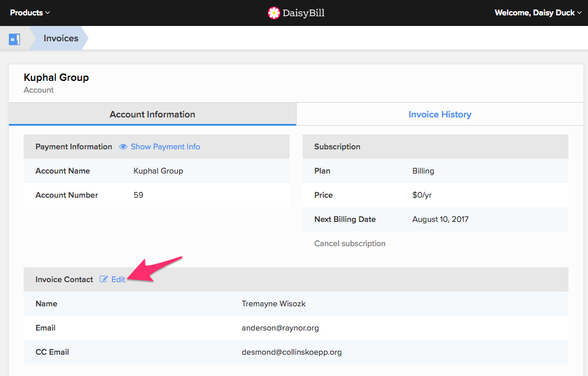Image resolution: width=588 pixels, height=376 pixels.
Task: Click the contact name Tremayne Wisozk
Action: tap(274, 304)
